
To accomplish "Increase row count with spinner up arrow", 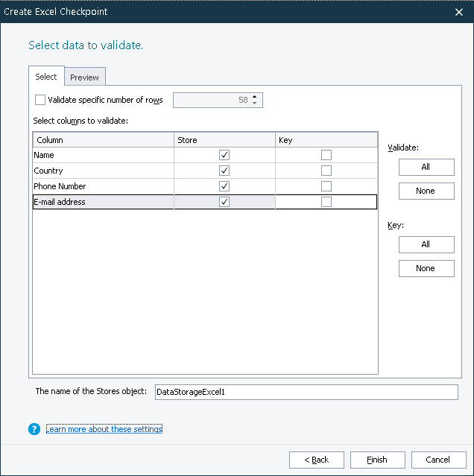I will pyautogui.click(x=255, y=97).
